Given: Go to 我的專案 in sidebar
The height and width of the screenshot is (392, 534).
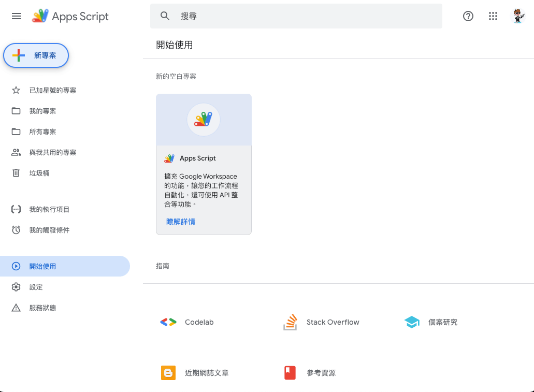Looking at the screenshot, I should pos(42,111).
